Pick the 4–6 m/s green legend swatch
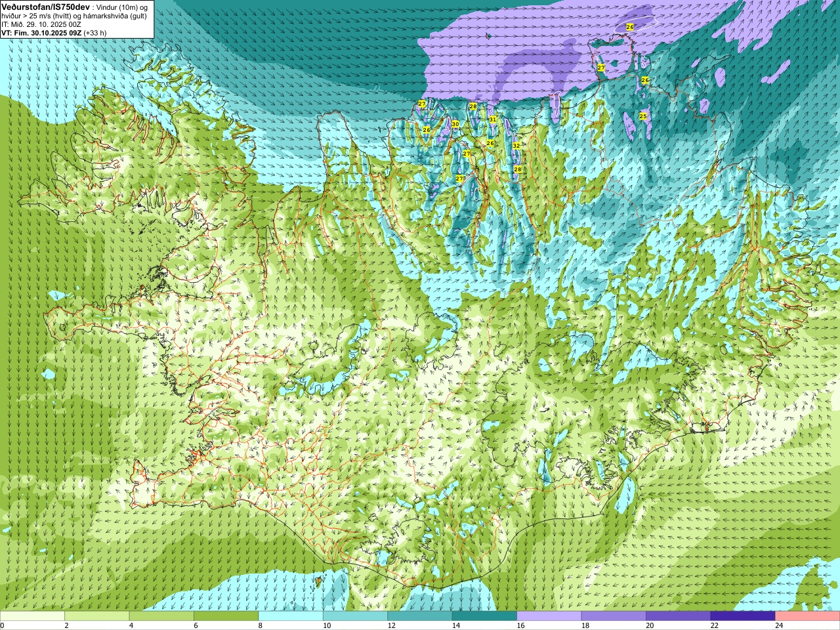840x630 pixels. [x=161, y=616]
